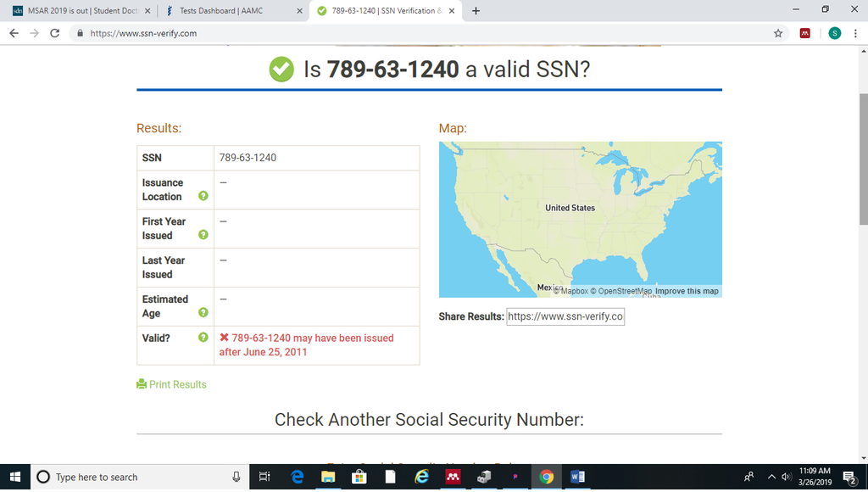Open Microsoft Word from taskbar
Viewport: 868px width, 492px height.
coord(577,477)
